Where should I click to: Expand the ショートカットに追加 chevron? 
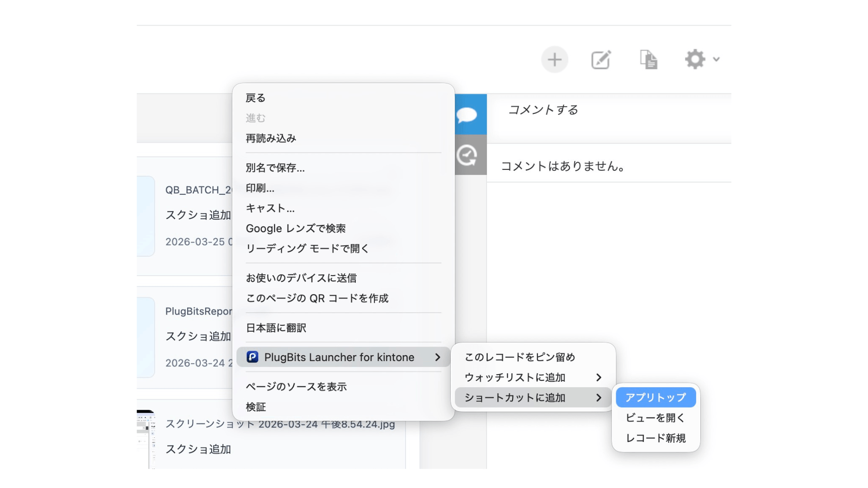pos(599,398)
